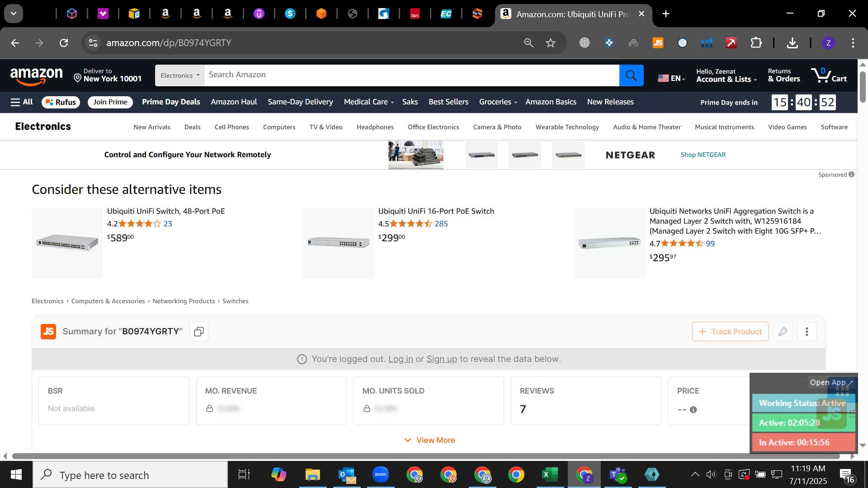The height and width of the screenshot is (488, 868).
Task: Select Headphones in Electronics subnav
Action: pos(375,127)
